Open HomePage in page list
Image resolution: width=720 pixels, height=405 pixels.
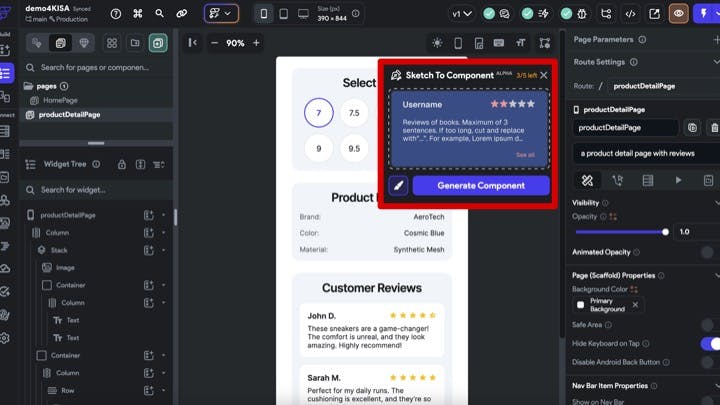60,100
